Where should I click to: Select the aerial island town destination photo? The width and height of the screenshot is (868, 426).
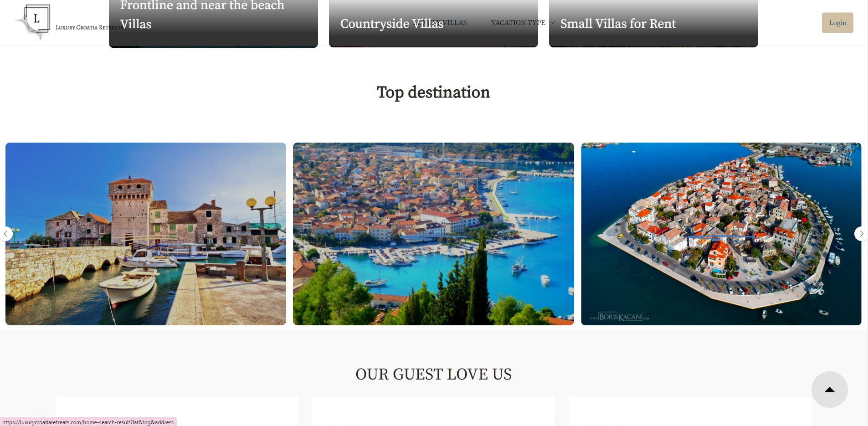point(721,234)
